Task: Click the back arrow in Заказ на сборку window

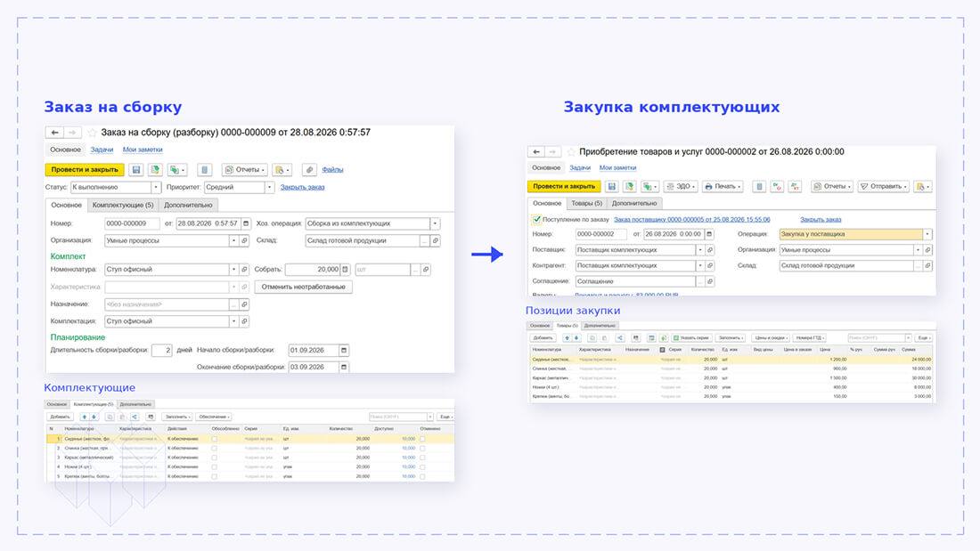Action: [x=55, y=133]
